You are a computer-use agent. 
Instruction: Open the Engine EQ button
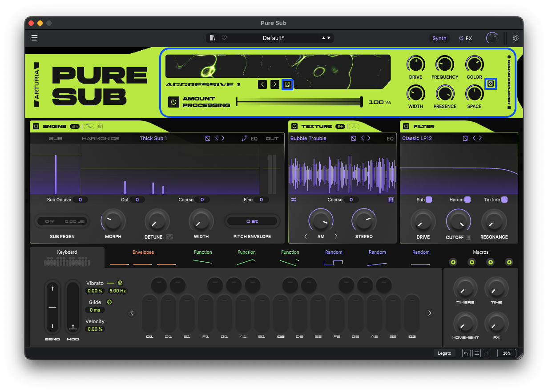pos(254,139)
